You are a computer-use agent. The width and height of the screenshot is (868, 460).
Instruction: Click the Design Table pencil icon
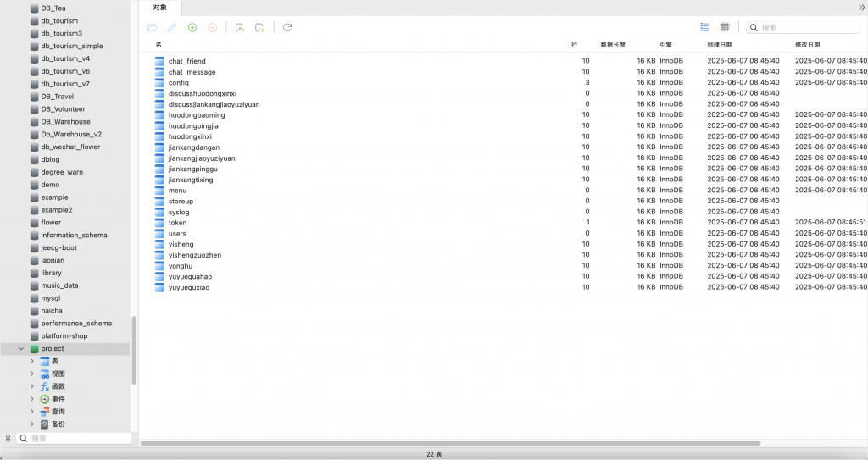tap(172, 28)
